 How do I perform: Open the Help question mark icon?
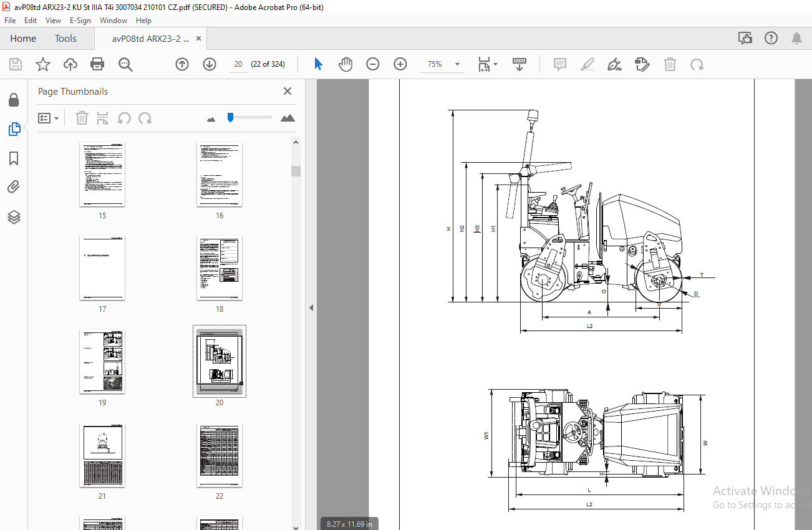click(771, 38)
